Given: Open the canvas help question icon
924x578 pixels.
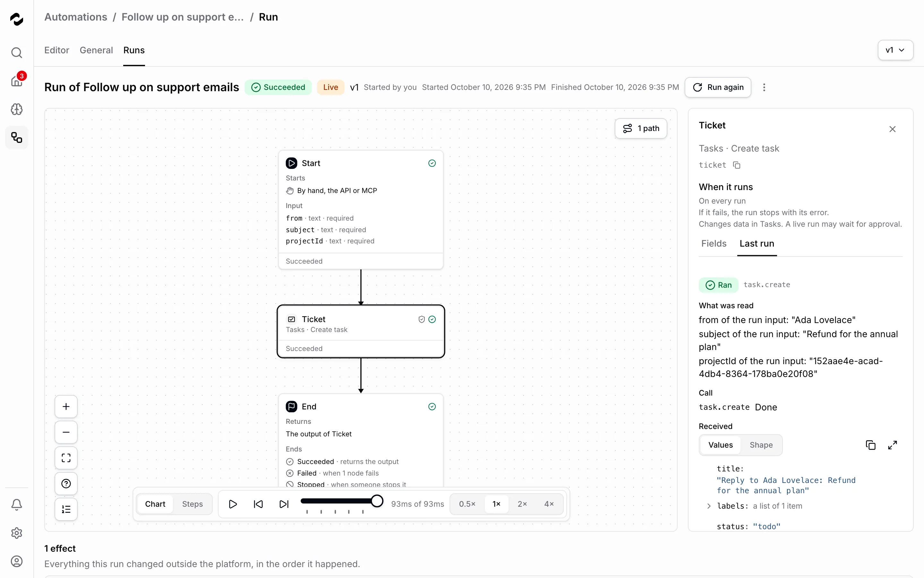Looking at the screenshot, I should (66, 484).
